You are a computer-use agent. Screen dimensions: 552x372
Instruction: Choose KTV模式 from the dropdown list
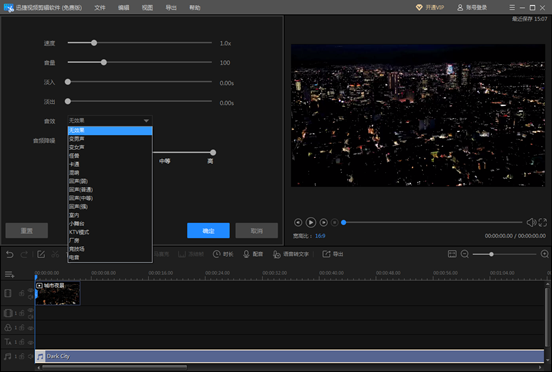pyautogui.click(x=110, y=232)
